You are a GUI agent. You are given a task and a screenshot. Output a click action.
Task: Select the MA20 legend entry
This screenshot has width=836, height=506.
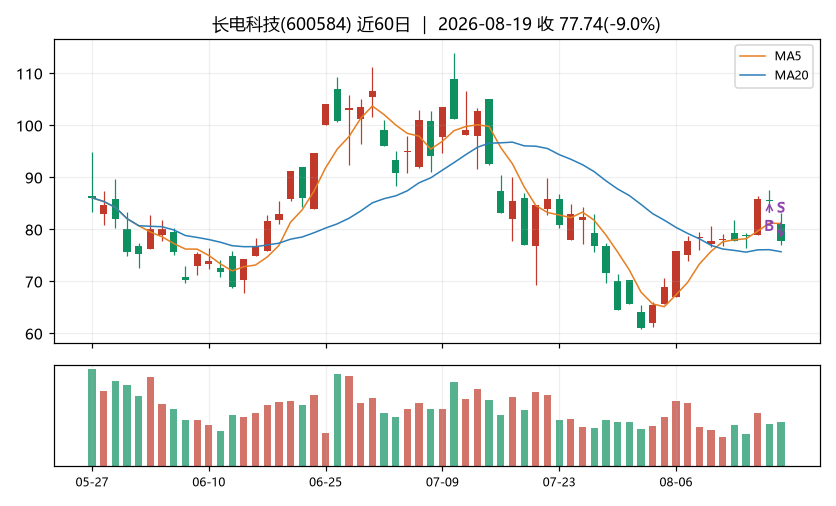click(774, 75)
